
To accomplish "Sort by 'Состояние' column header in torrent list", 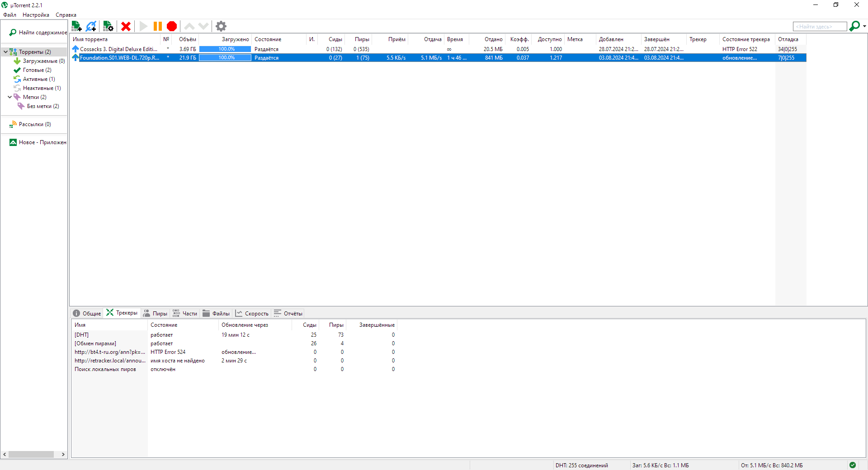I will point(279,39).
